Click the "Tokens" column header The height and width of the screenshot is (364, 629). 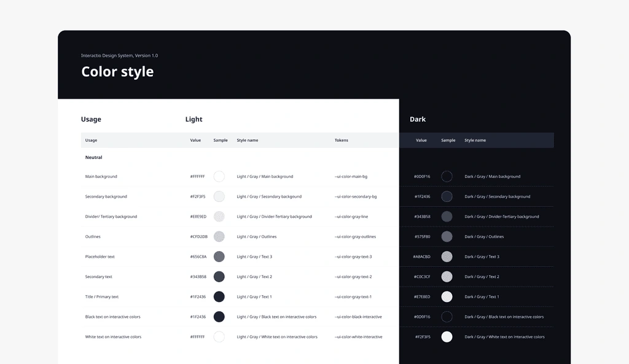342,141
